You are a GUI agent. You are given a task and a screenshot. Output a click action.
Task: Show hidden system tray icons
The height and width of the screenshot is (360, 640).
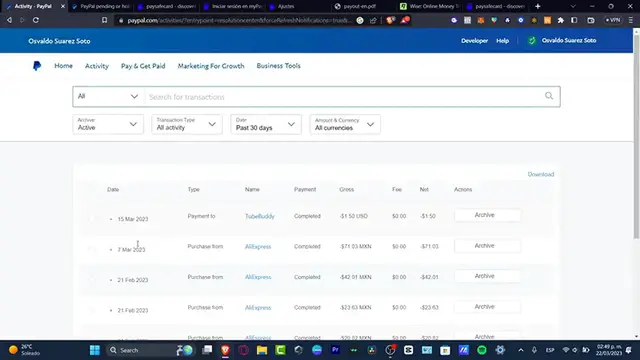521,350
